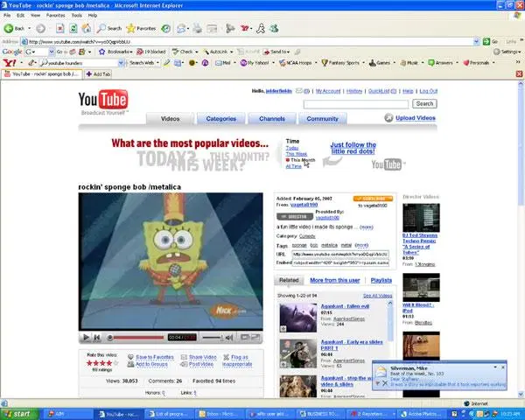Click the Upload Videos link
The width and height of the screenshot is (525, 420).
click(x=415, y=118)
